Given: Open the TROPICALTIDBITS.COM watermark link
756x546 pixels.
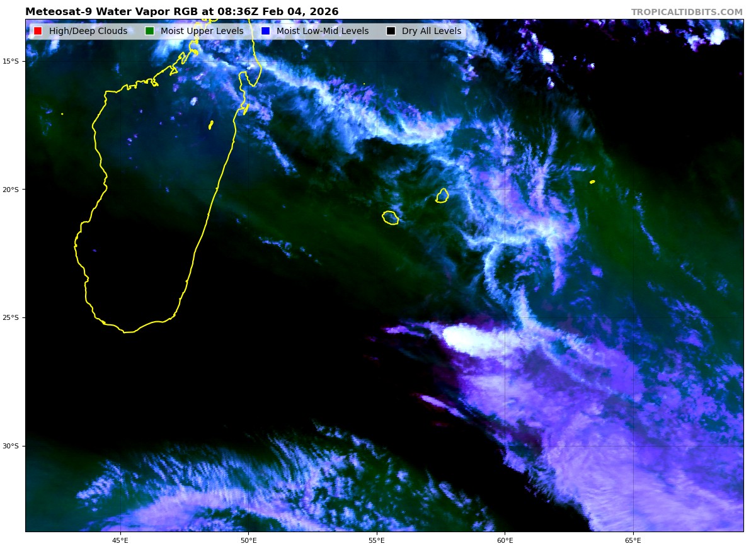Looking at the screenshot, I should (687, 12).
